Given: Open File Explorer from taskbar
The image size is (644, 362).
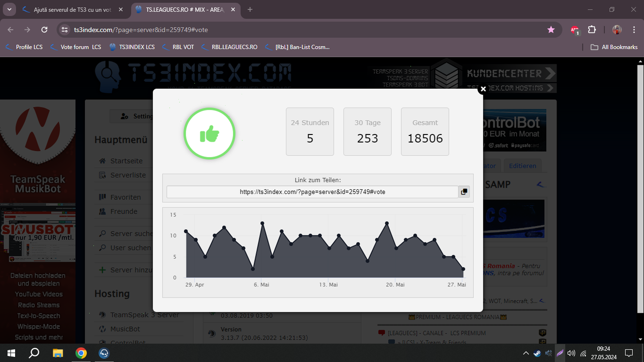Looking at the screenshot, I should pyautogui.click(x=57, y=353).
